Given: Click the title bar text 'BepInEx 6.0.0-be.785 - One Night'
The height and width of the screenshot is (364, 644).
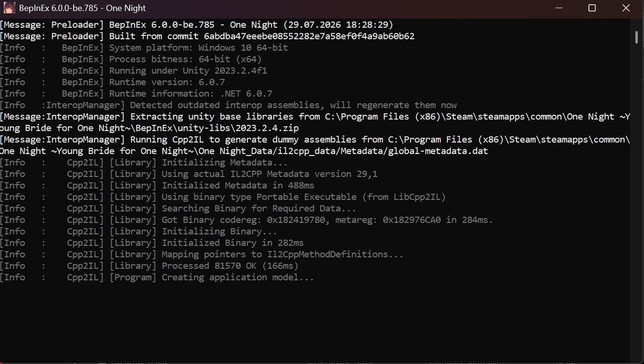Looking at the screenshot, I should coord(83,8).
